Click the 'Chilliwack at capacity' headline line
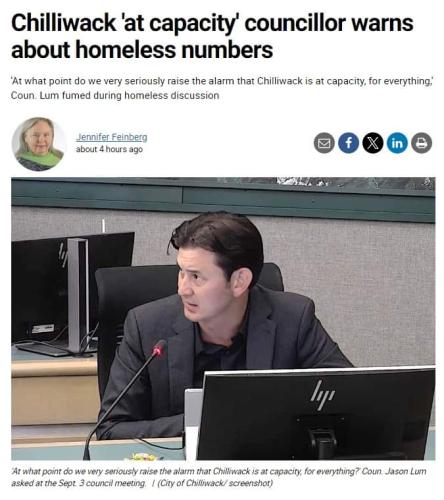 tap(212, 23)
